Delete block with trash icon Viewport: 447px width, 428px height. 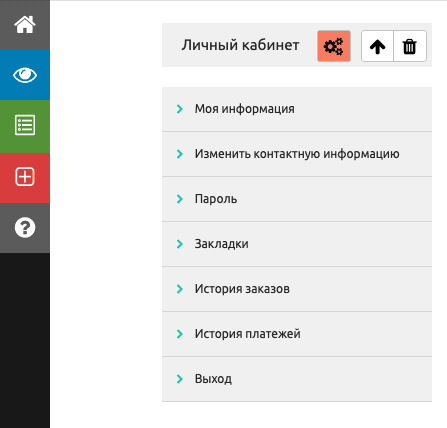pyautogui.click(x=410, y=46)
